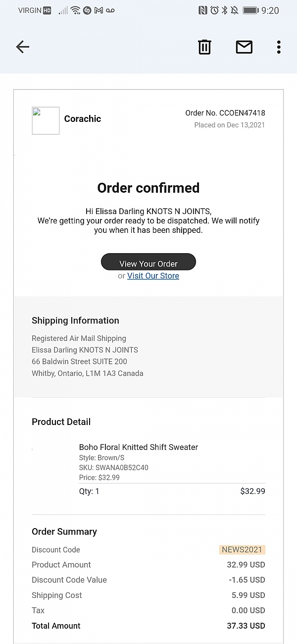The height and width of the screenshot is (644, 297).
Task: Tap the Corachic logo image placeholder
Action: coord(46,120)
